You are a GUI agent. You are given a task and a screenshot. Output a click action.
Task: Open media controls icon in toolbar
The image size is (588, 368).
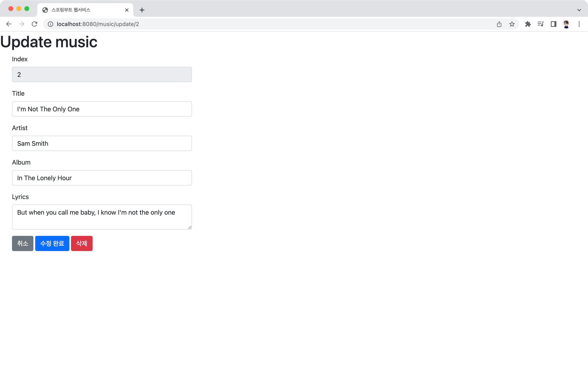point(541,24)
